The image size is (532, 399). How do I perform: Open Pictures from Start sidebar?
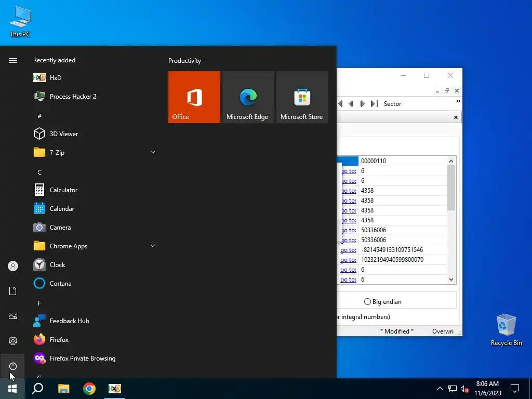tap(12, 316)
